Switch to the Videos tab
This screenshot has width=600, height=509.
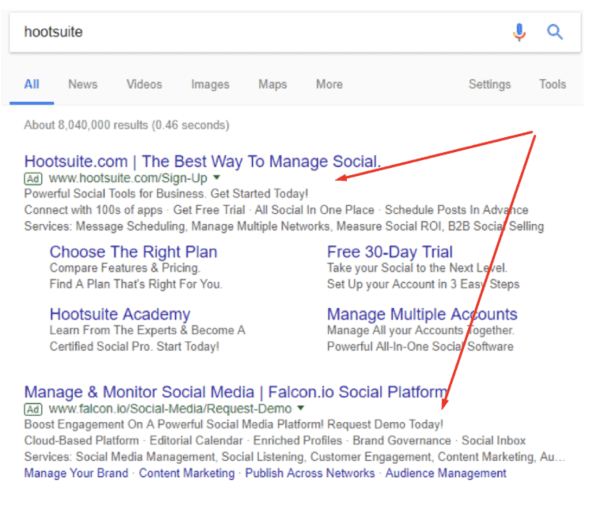144,84
